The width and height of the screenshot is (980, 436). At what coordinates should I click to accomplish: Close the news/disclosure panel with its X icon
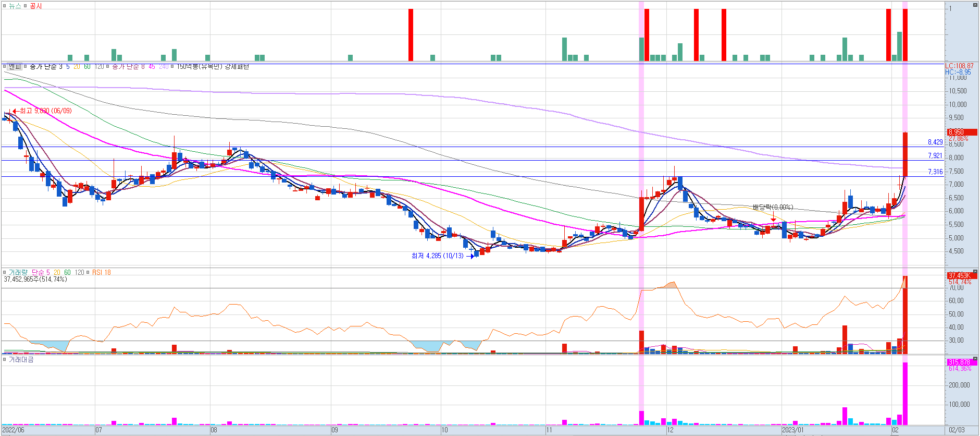tap(975, 5)
